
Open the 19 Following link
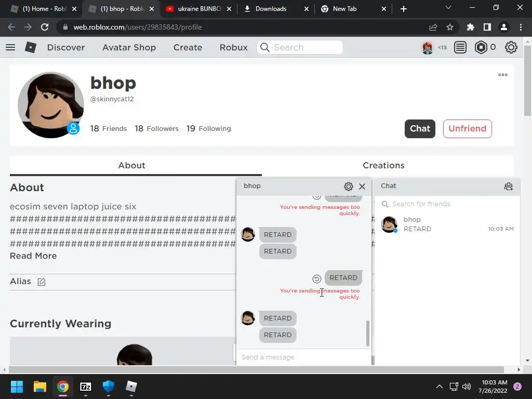tap(209, 129)
